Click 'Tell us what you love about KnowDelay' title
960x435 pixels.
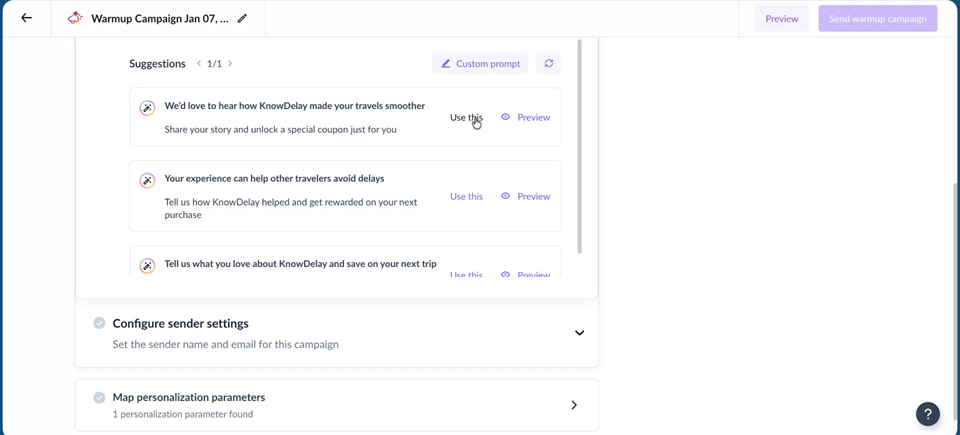[x=301, y=264]
